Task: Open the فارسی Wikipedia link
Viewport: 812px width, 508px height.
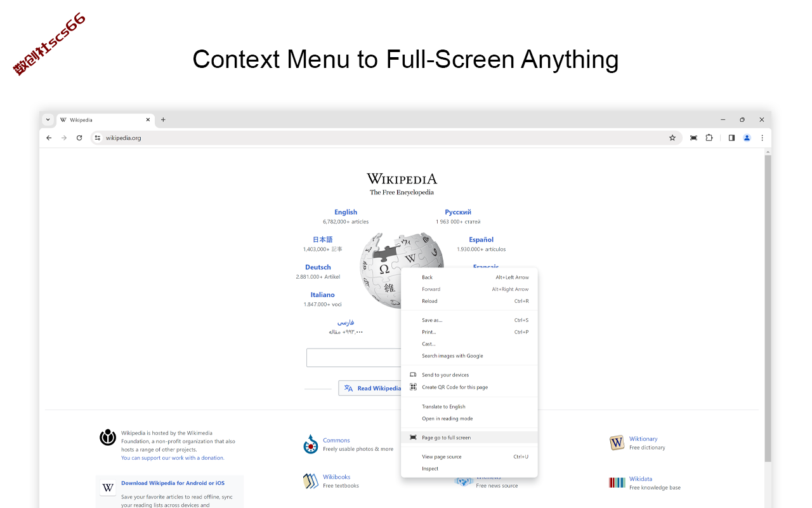Action: [x=346, y=323]
